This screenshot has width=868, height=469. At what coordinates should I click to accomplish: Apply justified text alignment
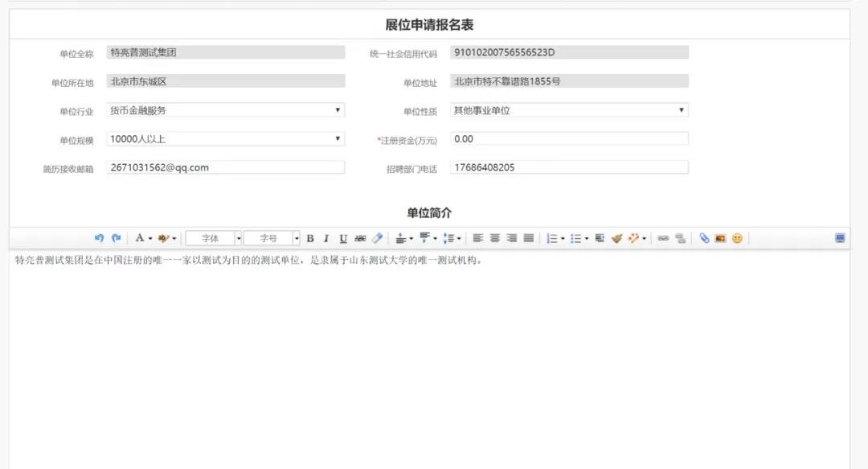529,238
